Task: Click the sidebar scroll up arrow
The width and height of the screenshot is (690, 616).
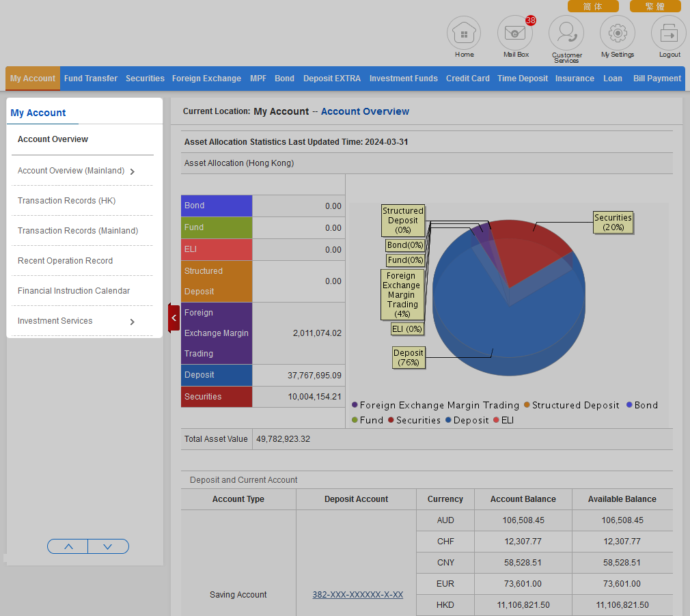Action: pyautogui.click(x=68, y=546)
